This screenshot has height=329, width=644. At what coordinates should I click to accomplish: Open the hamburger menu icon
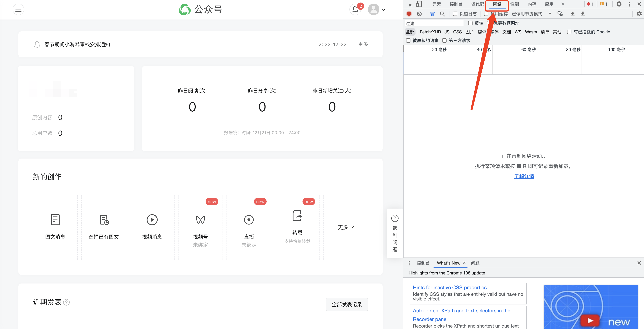(18, 10)
